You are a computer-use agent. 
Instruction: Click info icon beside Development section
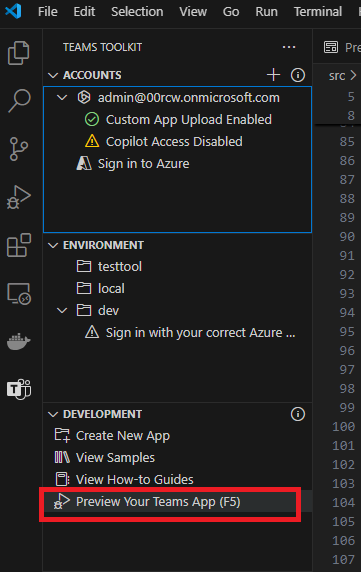tap(298, 414)
